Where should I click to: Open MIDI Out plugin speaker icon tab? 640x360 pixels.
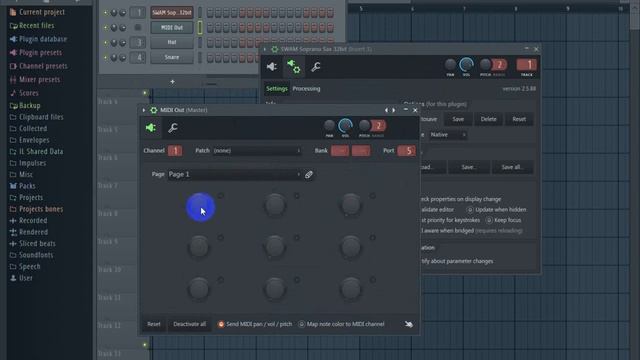151,128
